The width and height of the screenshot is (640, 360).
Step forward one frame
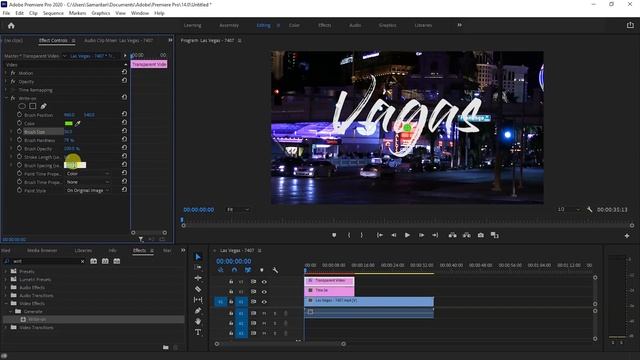421,235
